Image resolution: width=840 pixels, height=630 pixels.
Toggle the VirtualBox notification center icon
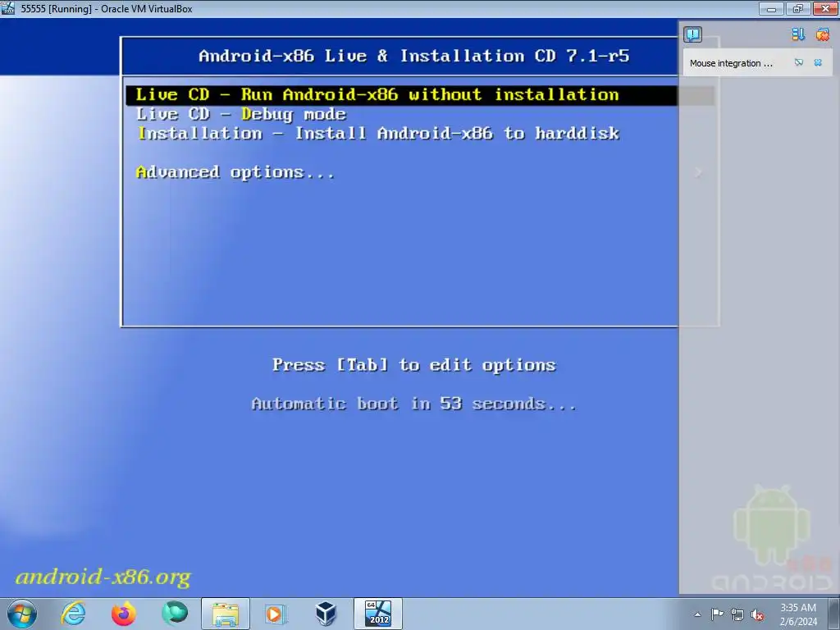692,34
